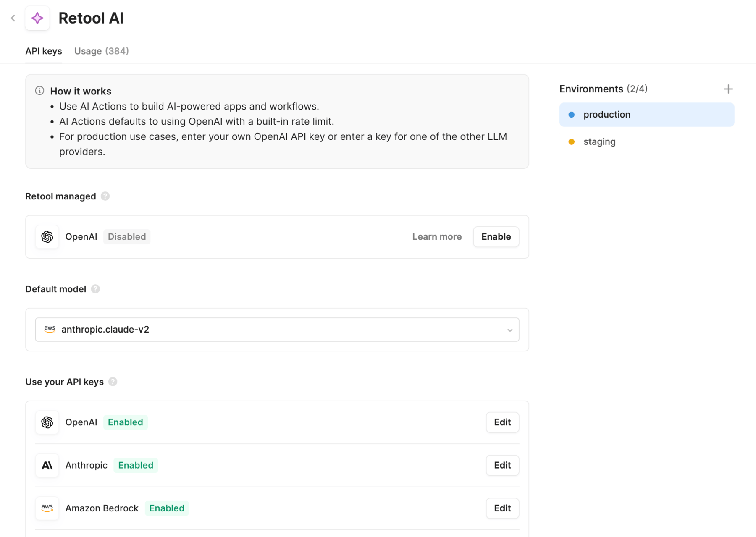Click the Enabled badge beside OpenAI
The width and height of the screenshot is (756, 537).
pyautogui.click(x=125, y=422)
